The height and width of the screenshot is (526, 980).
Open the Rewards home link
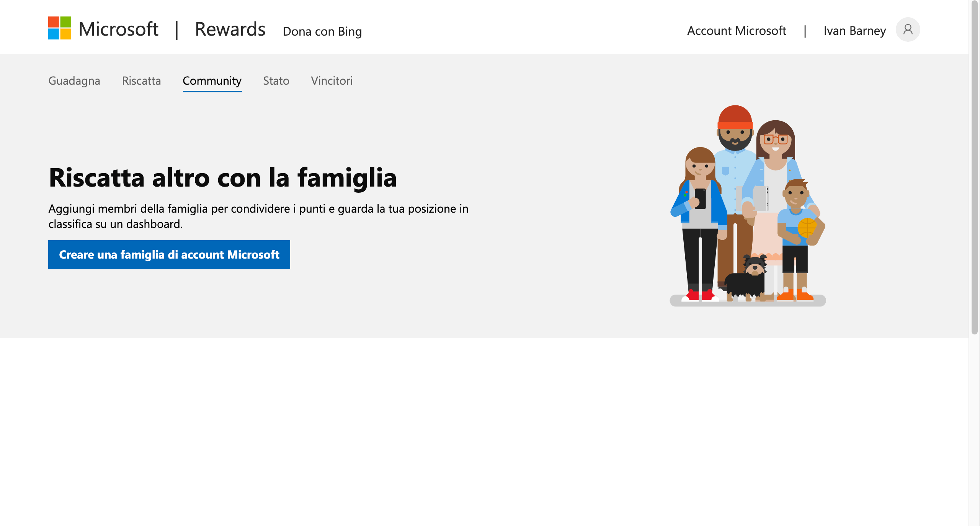[230, 29]
